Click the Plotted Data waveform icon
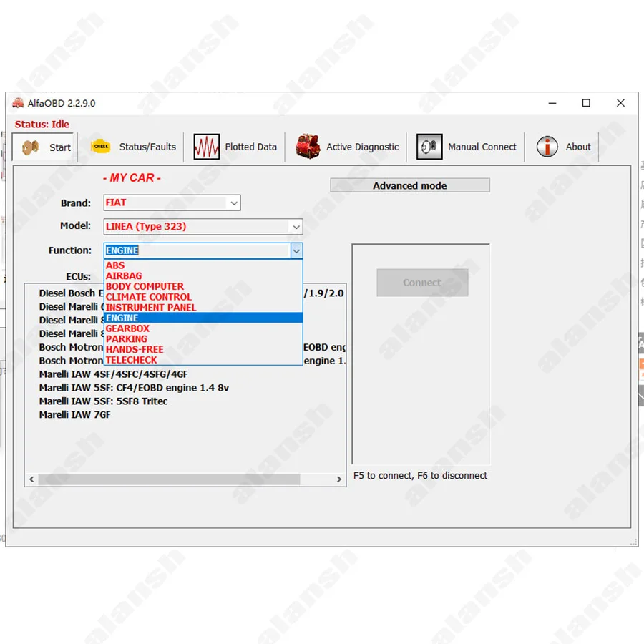The image size is (644, 644). tap(207, 147)
